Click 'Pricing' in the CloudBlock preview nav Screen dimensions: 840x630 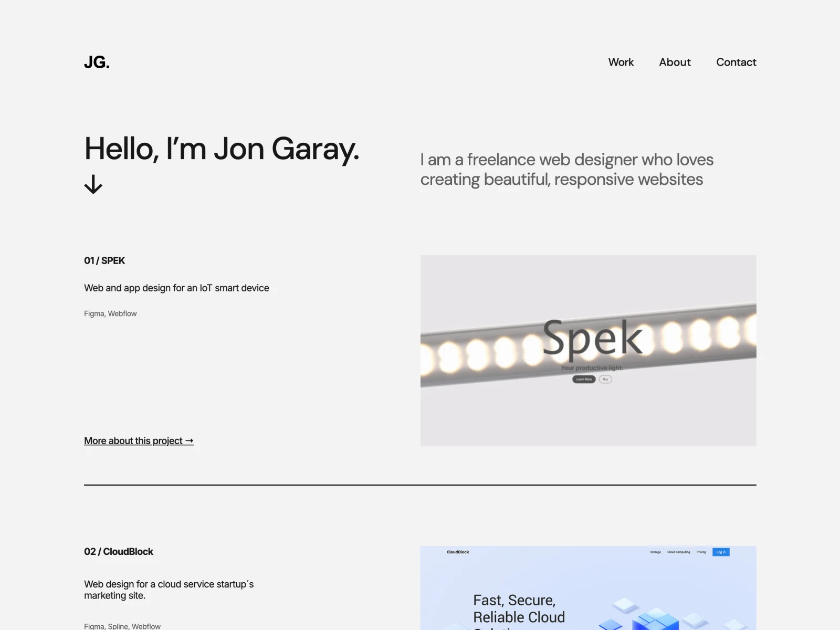[x=701, y=552]
